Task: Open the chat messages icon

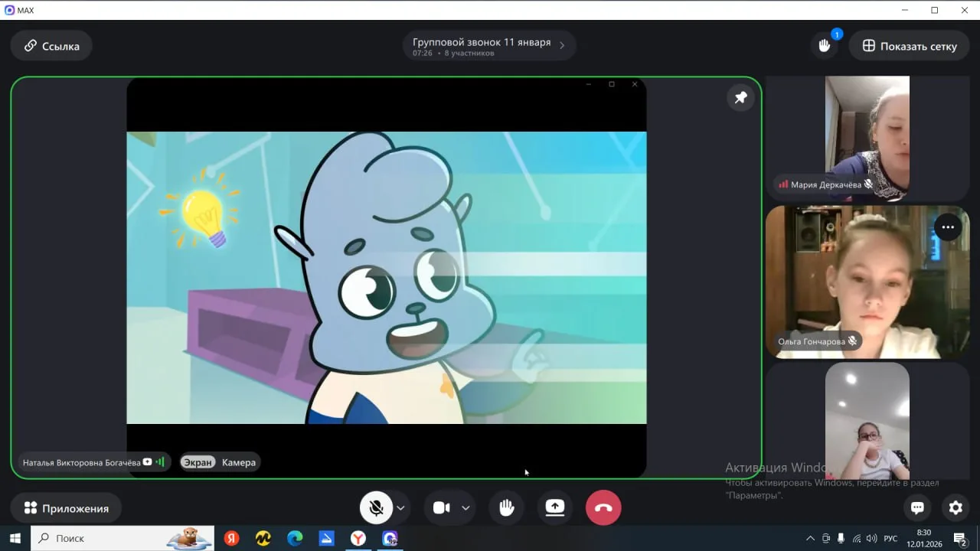Action: pyautogui.click(x=917, y=507)
